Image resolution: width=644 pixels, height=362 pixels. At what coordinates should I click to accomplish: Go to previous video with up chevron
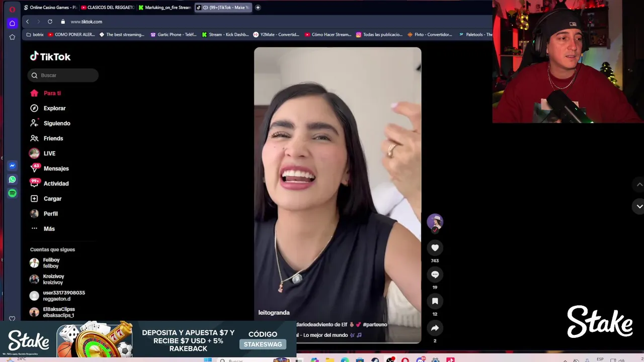pos(639,185)
